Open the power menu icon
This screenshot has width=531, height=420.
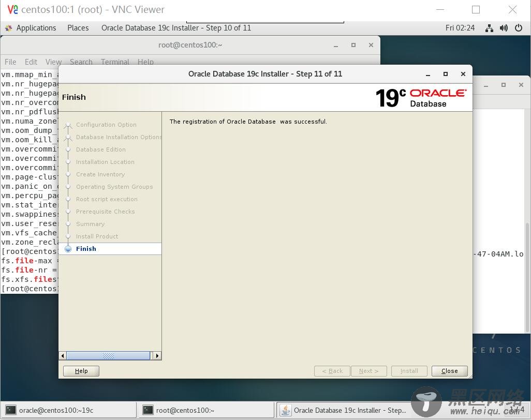(x=519, y=28)
